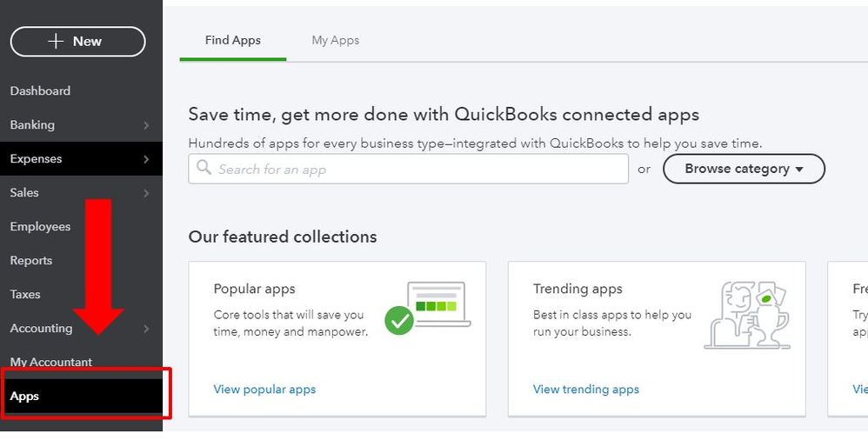Screen dimensions: 868x440
Task: Click the search magnifier icon
Action: (x=204, y=168)
